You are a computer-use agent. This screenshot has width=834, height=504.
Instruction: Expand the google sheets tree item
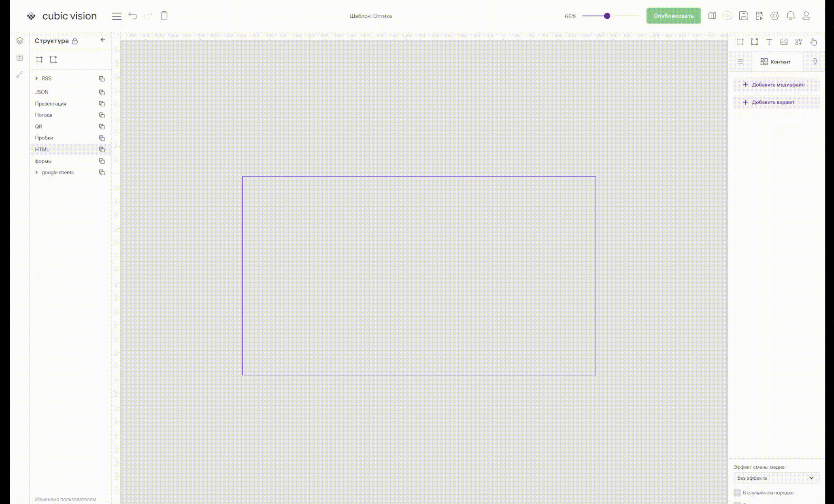36,172
